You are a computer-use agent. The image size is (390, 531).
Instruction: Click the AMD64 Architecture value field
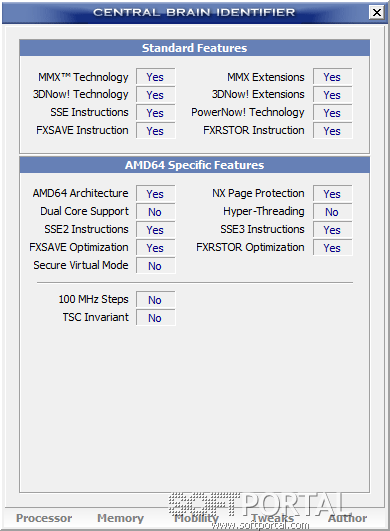156,194
